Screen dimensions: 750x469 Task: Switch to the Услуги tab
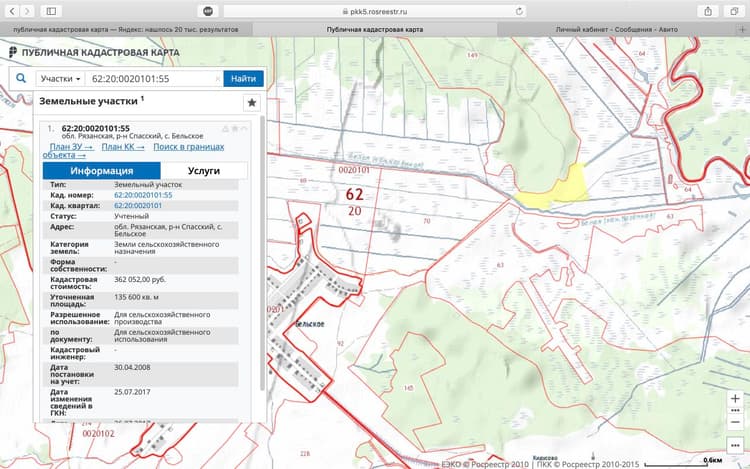pyautogui.click(x=204, y=171)
